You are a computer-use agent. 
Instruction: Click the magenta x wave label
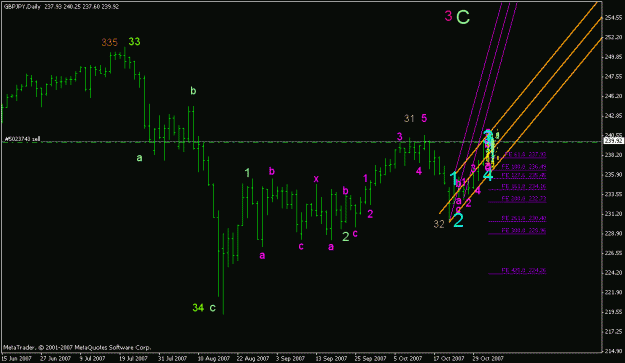tap(316, 179)
